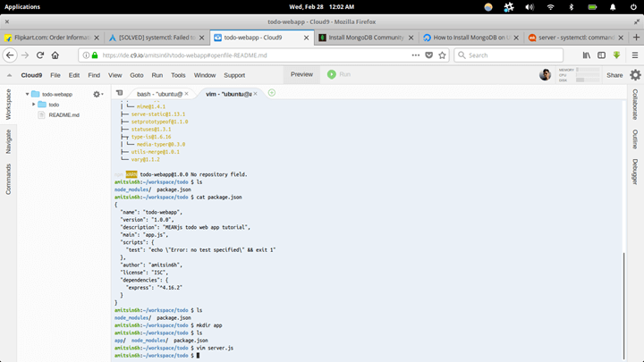The image size is (644, 362).
Task: Open the Edit menu
Action: pyautogui.click(x=74, y=75)
